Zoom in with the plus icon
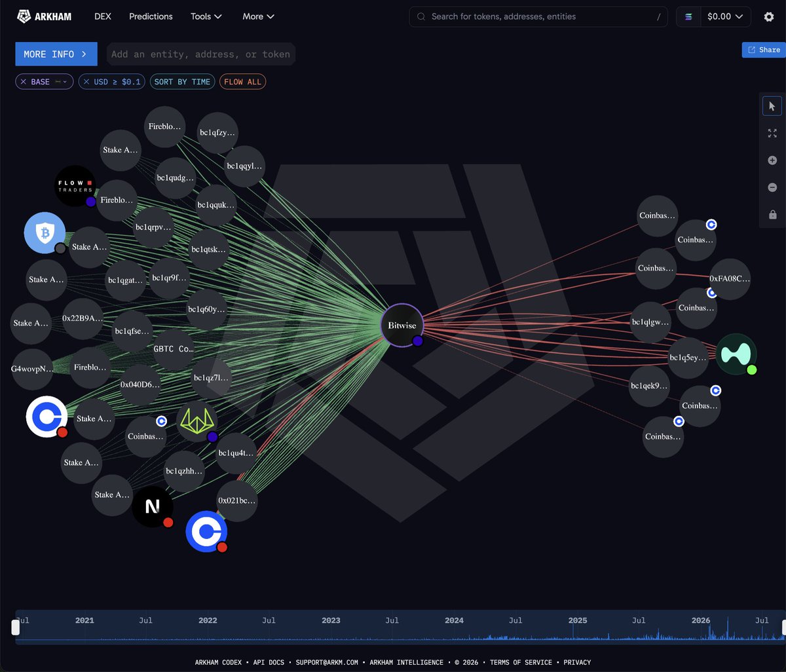The image size is (786, 672). [772, 160]
